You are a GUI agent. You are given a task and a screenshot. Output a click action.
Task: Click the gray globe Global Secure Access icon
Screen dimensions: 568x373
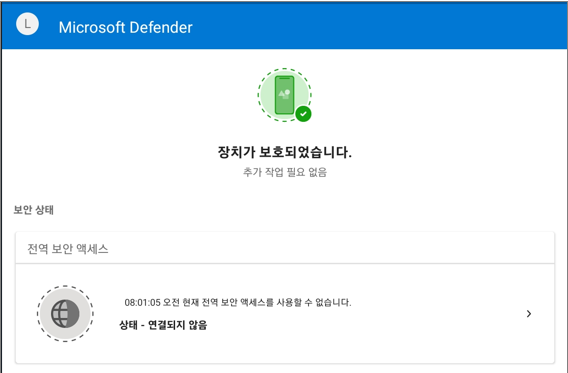click(65, 314)
